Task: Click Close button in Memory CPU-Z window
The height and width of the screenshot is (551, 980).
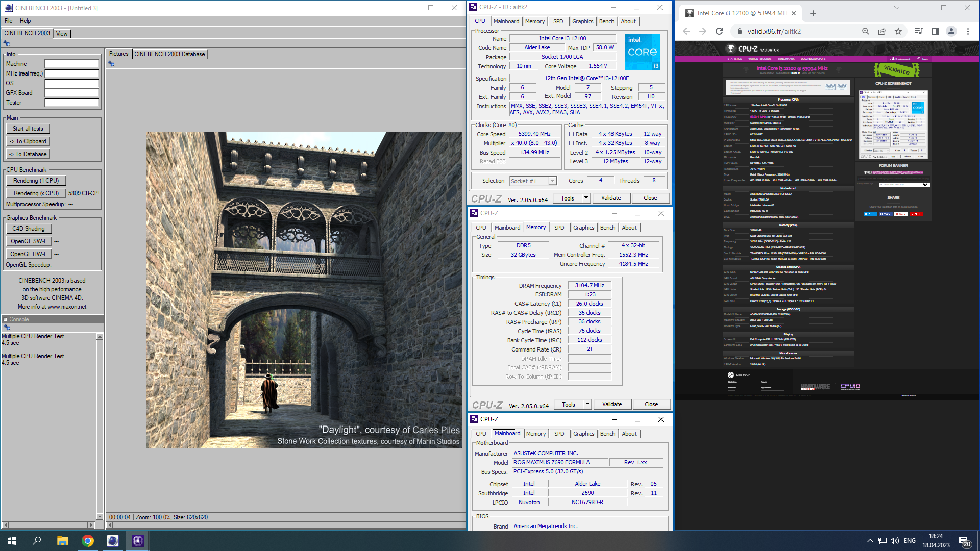Action: pos(651,404)
